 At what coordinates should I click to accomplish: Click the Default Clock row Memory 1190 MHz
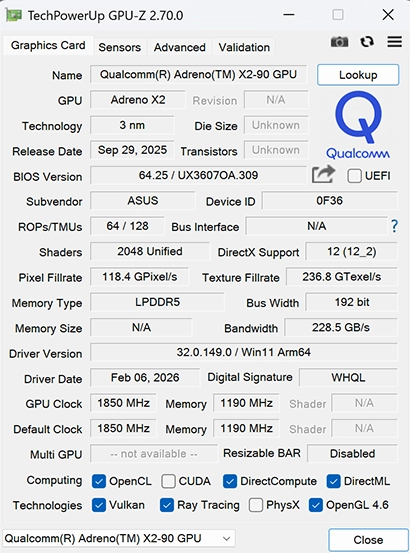[246, 429]
